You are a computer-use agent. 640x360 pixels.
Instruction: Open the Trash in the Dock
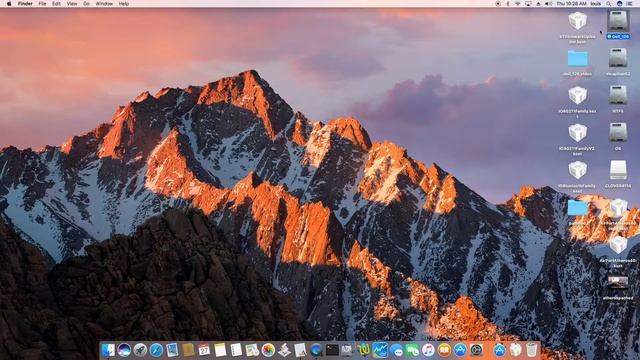pos(531,350)
